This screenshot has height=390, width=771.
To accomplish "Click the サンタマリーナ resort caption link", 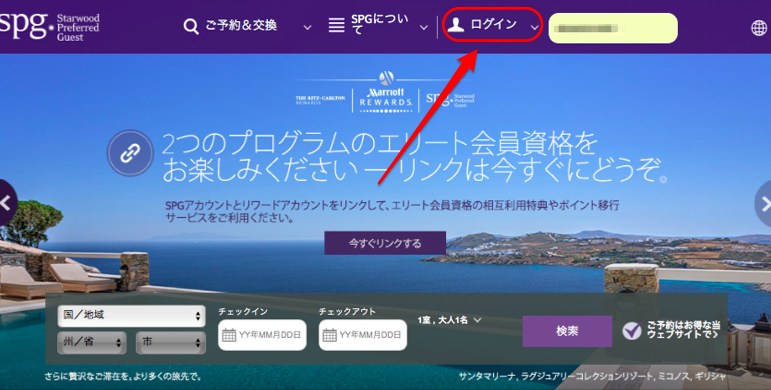I will 592,376.
